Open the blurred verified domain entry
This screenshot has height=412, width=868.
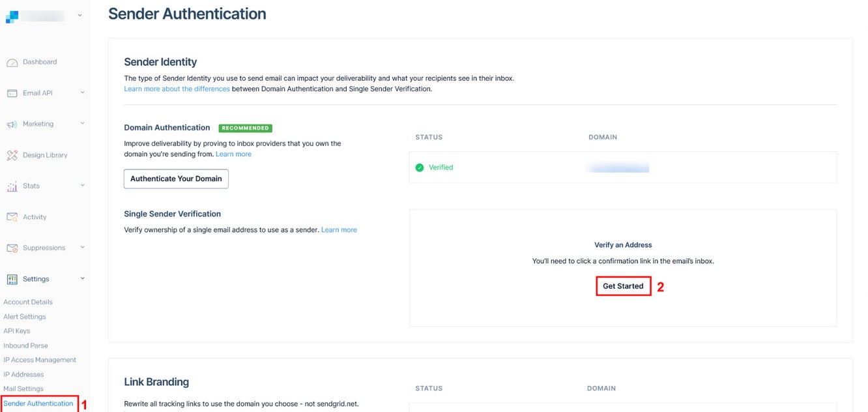(x=618, y=168)
